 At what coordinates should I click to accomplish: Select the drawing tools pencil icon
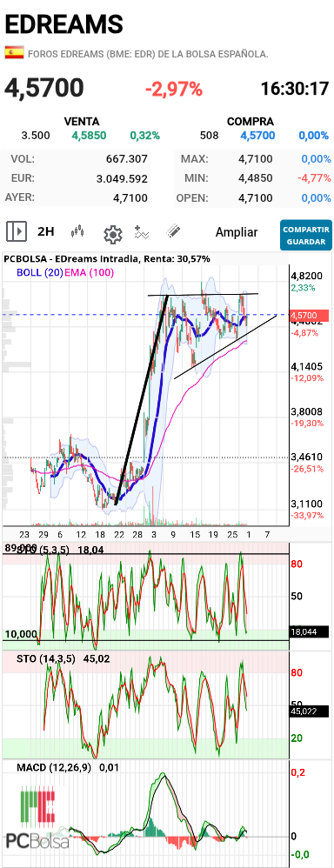175,231
